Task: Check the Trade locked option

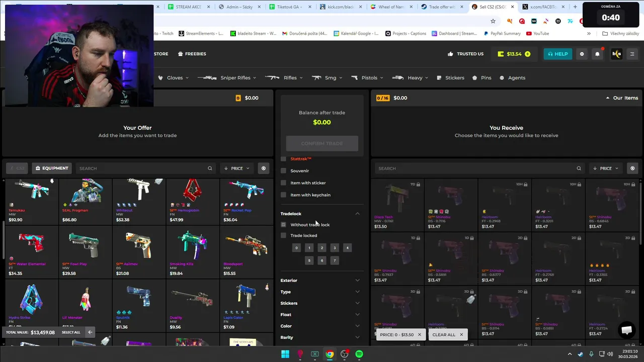Action: (283, 235)
